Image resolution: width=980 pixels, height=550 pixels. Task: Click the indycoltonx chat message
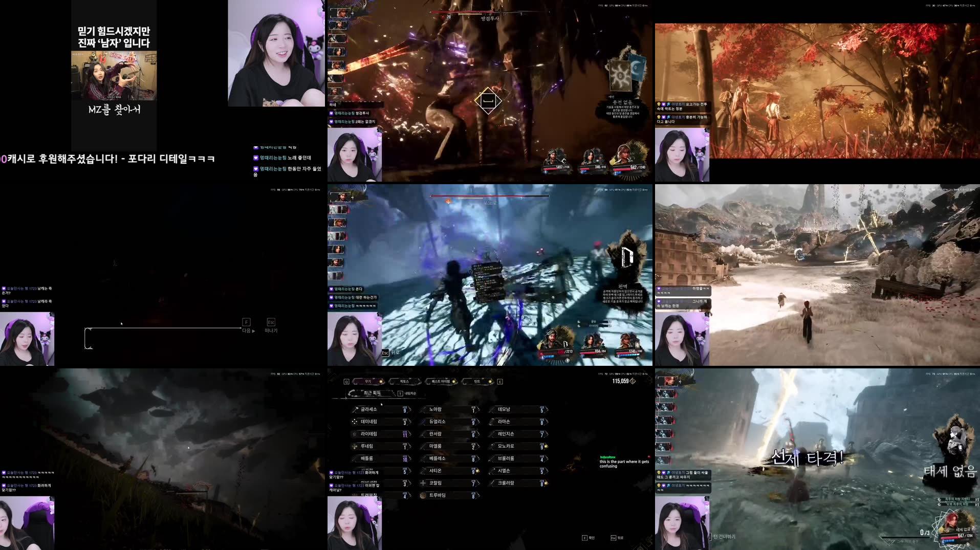[x=624, y=461]
